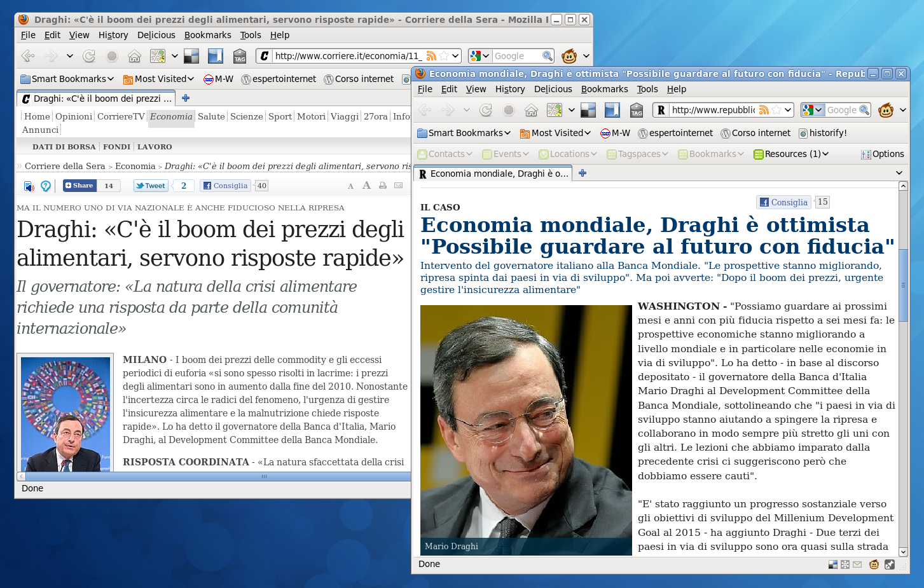Click the vertical scrollbar thumb in Repubblica window
The height and width of the screenshot is (588, 924).
903,286
